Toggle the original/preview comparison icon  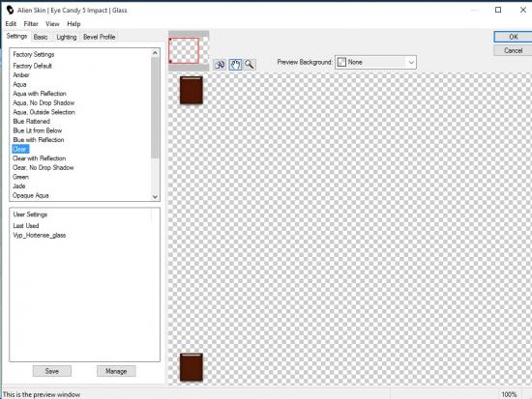220,65
